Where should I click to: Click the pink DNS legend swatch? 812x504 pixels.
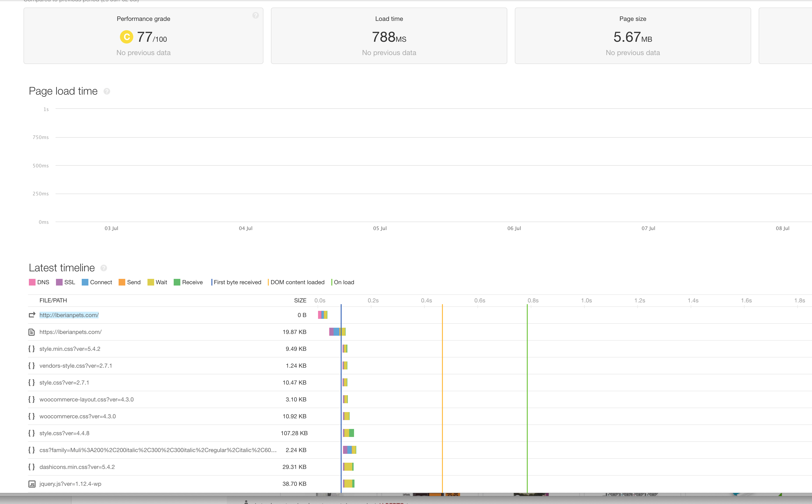pyautogui.click(x=32, y=282)
